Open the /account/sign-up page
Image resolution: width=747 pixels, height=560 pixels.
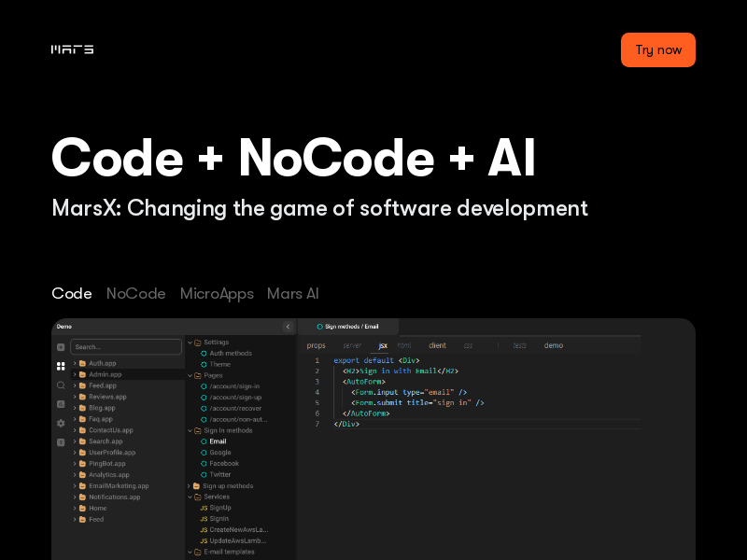[x=235, y=398]
